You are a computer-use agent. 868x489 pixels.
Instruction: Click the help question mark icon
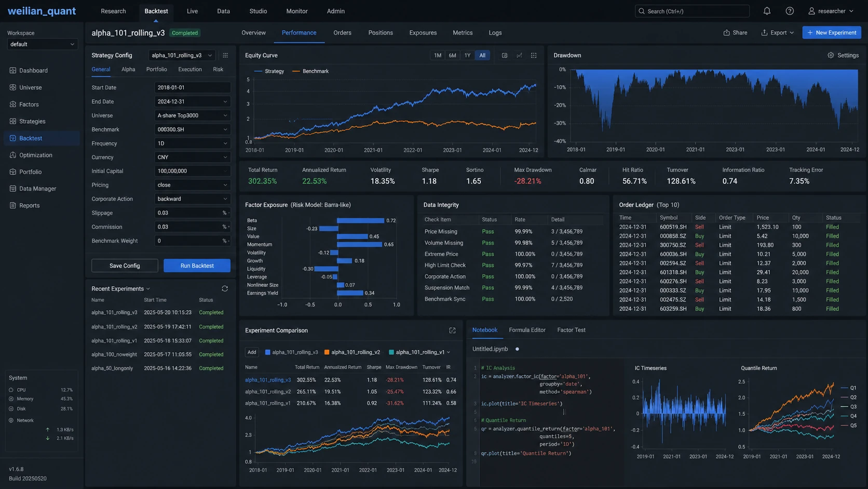[x=790, y=11]
